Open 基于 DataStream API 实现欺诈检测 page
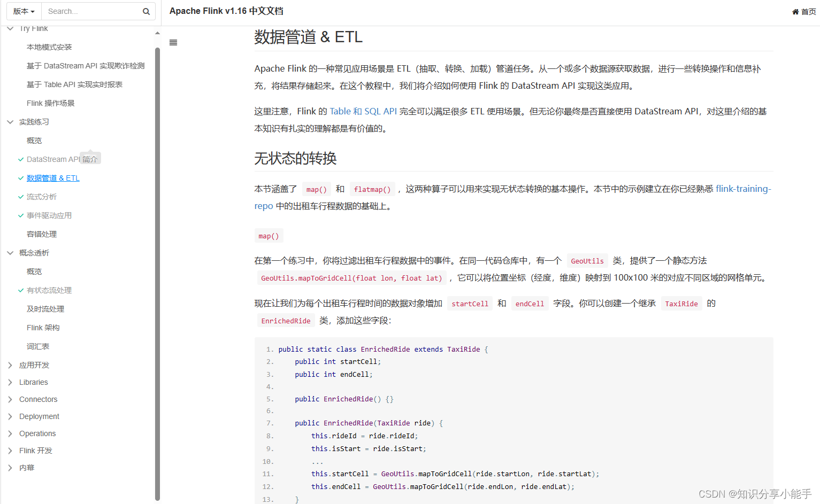Image resolution: width=820 pixels, height=504 pixels. coord(86,66)
